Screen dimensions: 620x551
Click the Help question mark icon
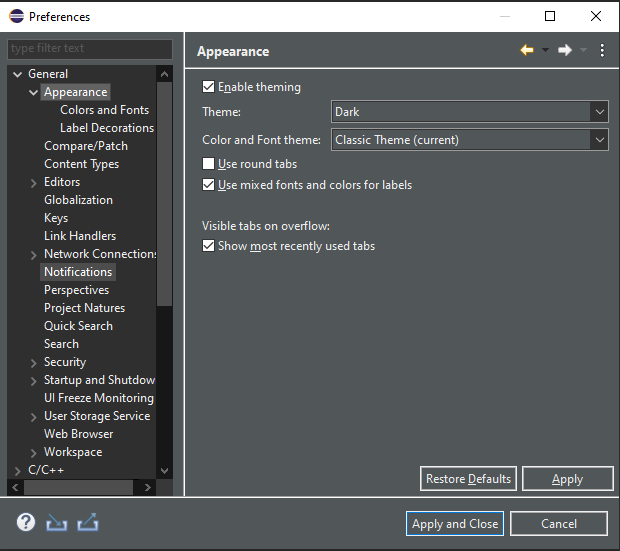(26, 522)
